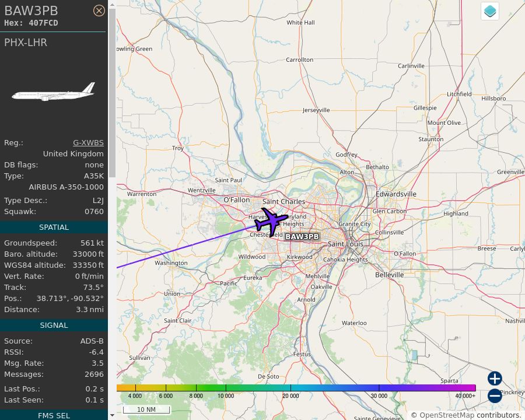Close the aircraft details panel
The height and width of the screenshot is (420, 525).
tap(99, 10)
